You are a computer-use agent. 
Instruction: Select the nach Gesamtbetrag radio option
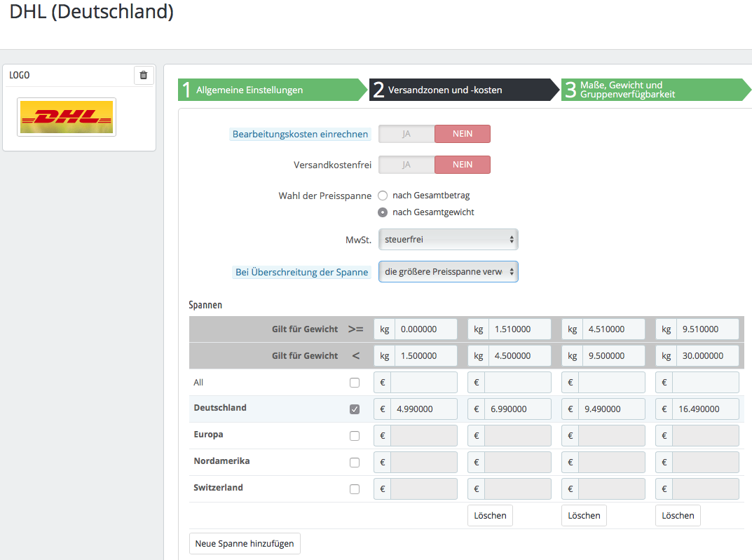383,196
